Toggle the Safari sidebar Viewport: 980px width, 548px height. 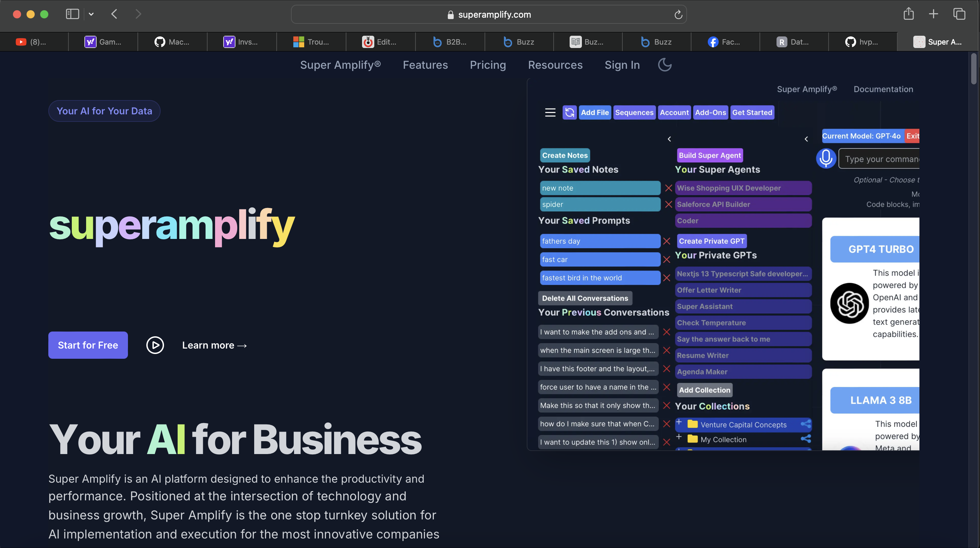pyautogui.click(x=72, y=14)
